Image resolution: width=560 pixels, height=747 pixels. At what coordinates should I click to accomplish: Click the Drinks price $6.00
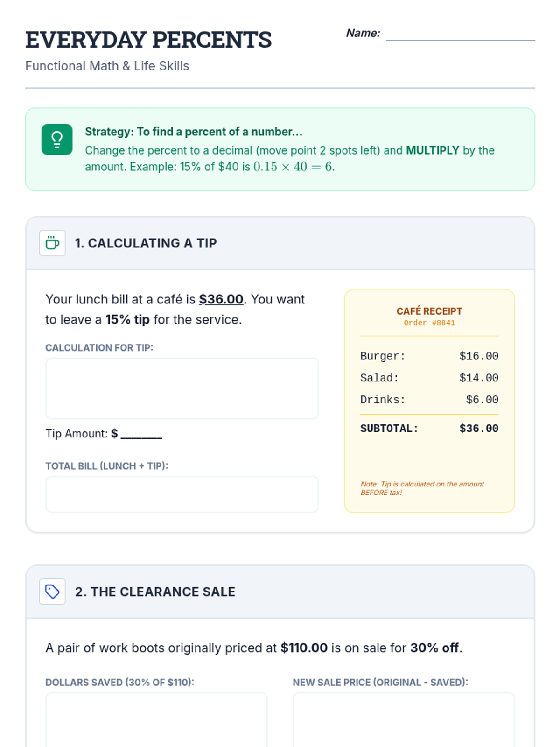click(x=482, y=400)
